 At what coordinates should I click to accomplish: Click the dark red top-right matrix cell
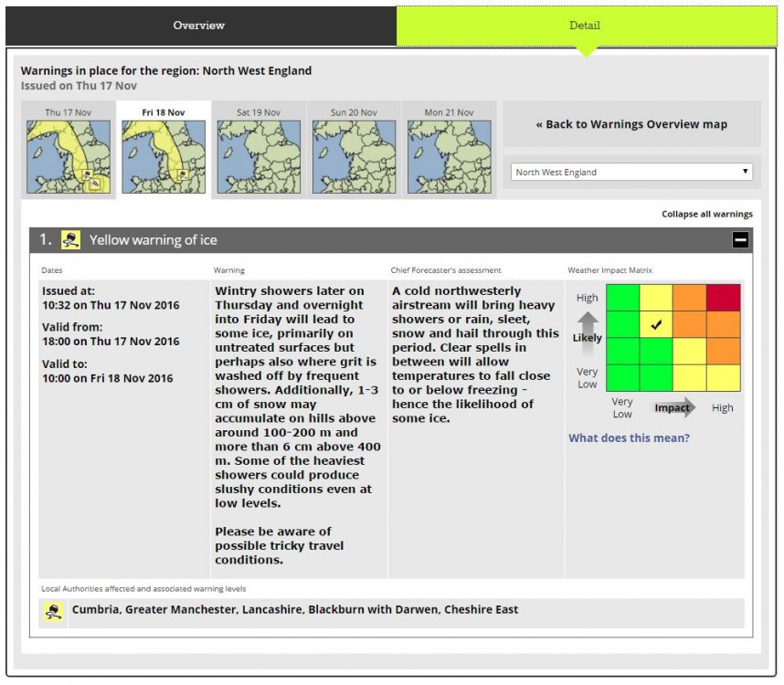(x=723, y=298)
